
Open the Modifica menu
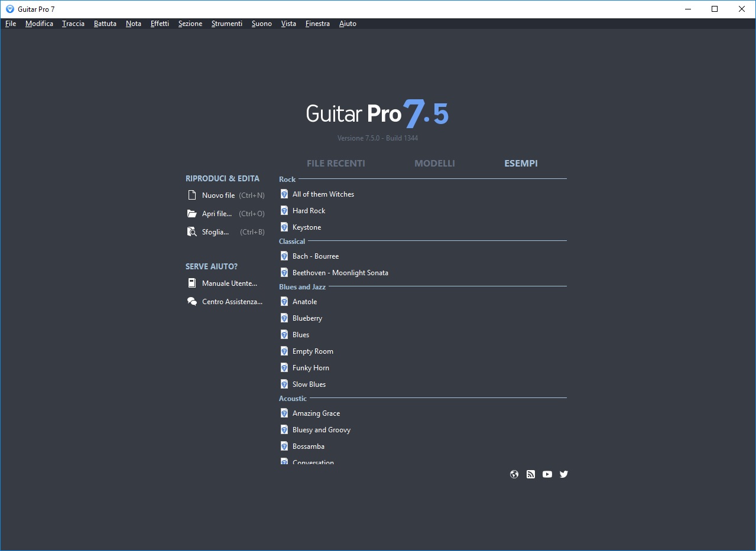click(x=39, y=24)
